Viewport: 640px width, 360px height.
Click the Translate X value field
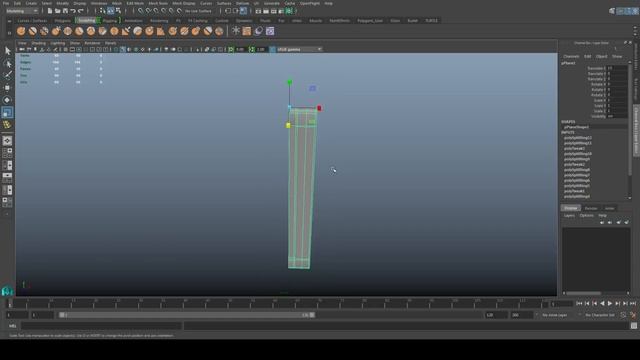tap(616, 68)
